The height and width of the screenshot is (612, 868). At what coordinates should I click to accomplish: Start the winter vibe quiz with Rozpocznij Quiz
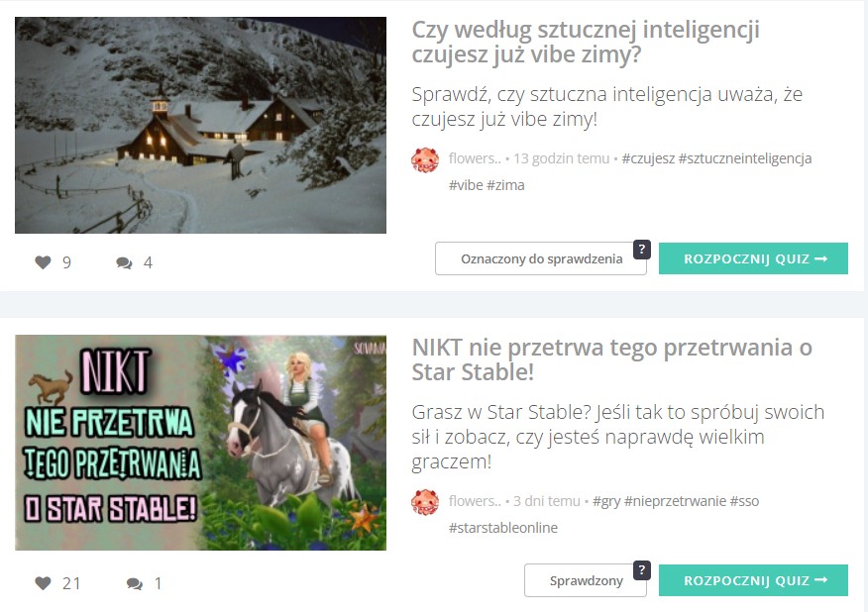pos(753,258)
